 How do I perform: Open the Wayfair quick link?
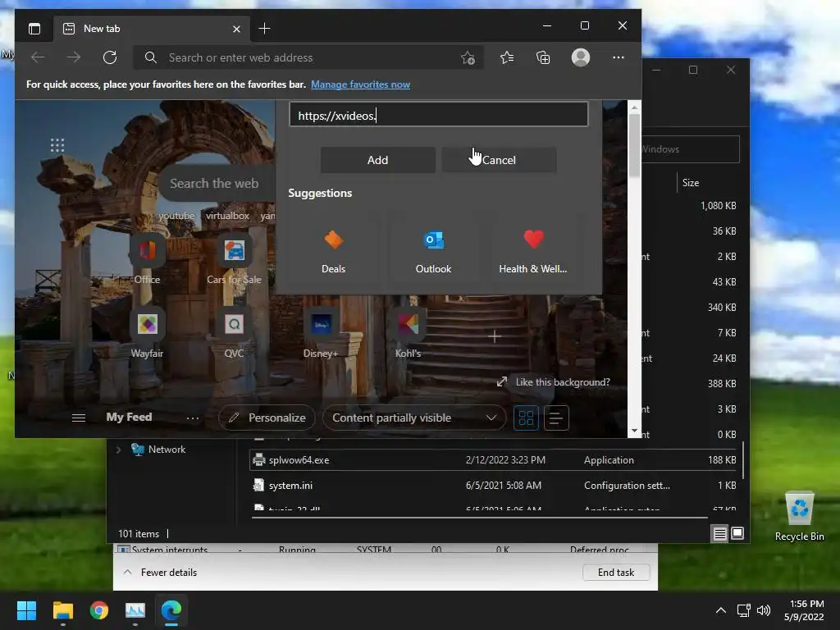(147, 333)
